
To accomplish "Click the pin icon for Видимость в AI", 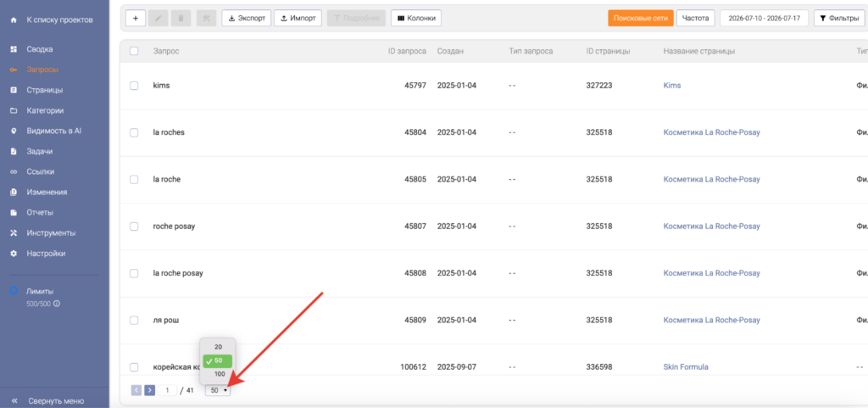I will pos(14,131).
